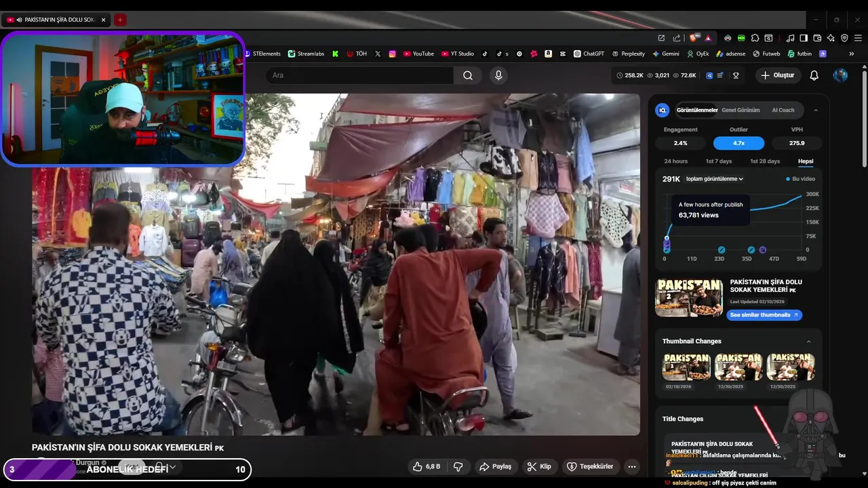Open the Brave wallet icon
This screenshot has width=868, height=488.
click(x=817, y=38)
